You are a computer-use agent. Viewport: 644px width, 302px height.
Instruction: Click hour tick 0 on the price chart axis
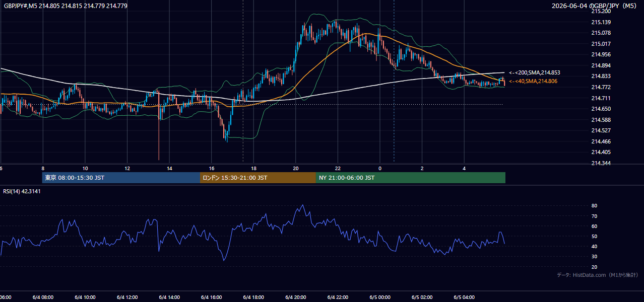[x=380, y=168]
